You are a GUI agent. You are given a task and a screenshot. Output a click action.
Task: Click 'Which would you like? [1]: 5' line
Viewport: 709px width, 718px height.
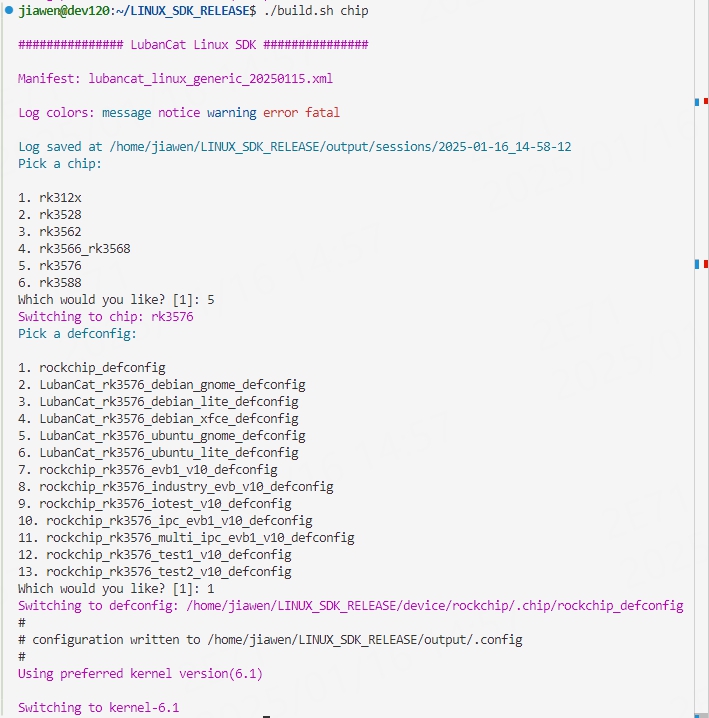(116, 300)
